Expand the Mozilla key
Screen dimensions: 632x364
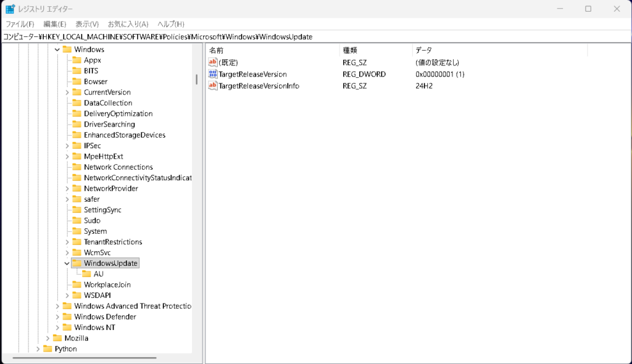coord(48,338)
